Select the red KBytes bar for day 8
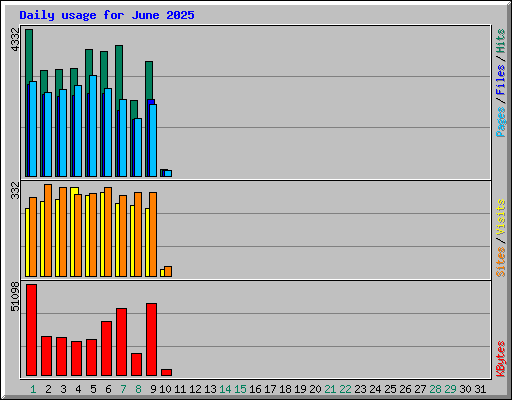 point(136,364)
